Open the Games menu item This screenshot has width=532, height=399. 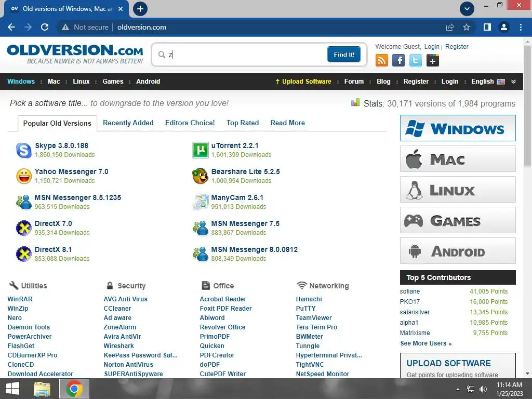click(113, 82)
